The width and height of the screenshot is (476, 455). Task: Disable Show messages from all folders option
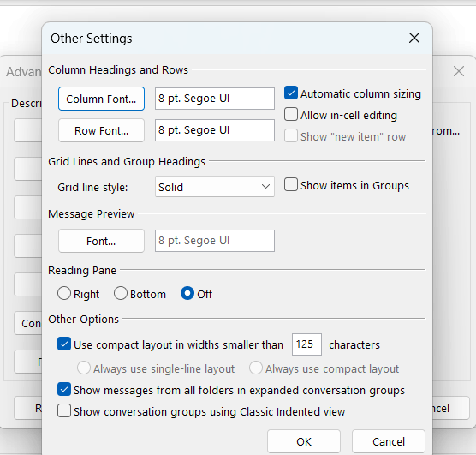coord(64,390)
